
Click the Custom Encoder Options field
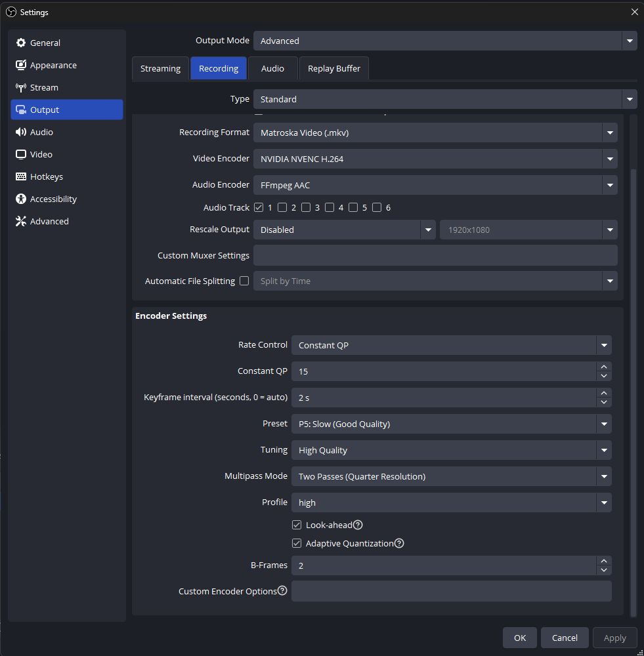pyautogui.click(x=452, y=591)
